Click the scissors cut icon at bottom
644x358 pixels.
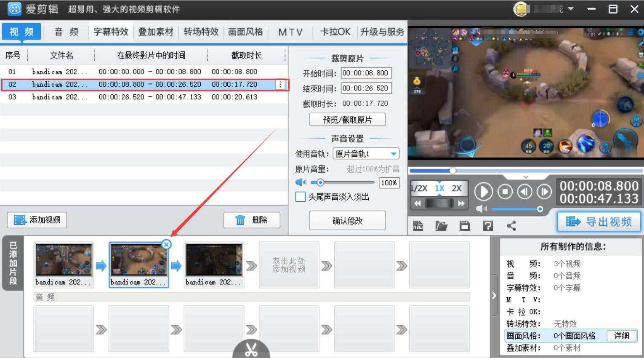(x=251, y=349)
